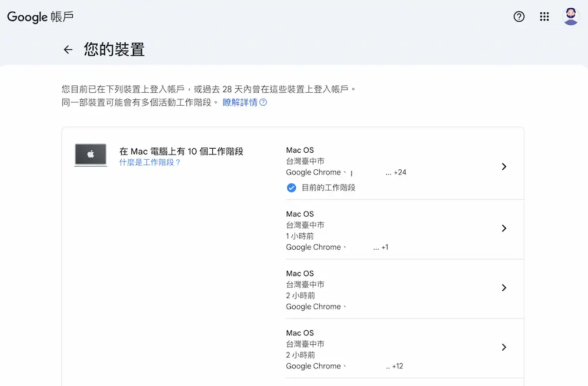The height and width of the screenshot is (386, 588).
Task: Expand the current session with +24 chevron
Action: [503, 167]
